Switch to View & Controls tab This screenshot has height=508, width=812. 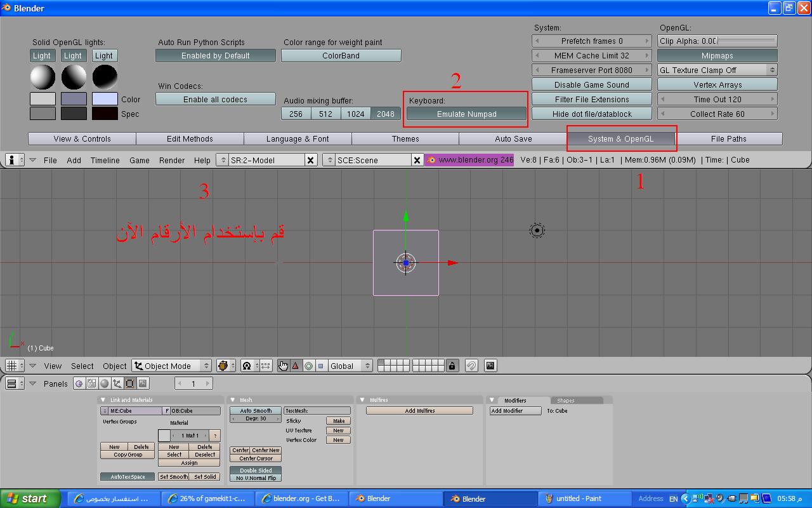coord(82,139)
